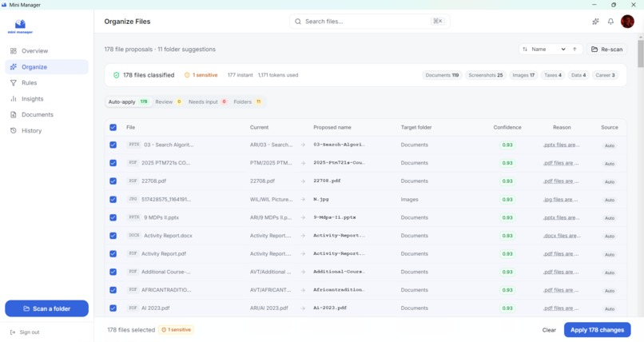The image size is (644, 342).
Task: Filter by Data 4 chip
Action: point(578,75)
